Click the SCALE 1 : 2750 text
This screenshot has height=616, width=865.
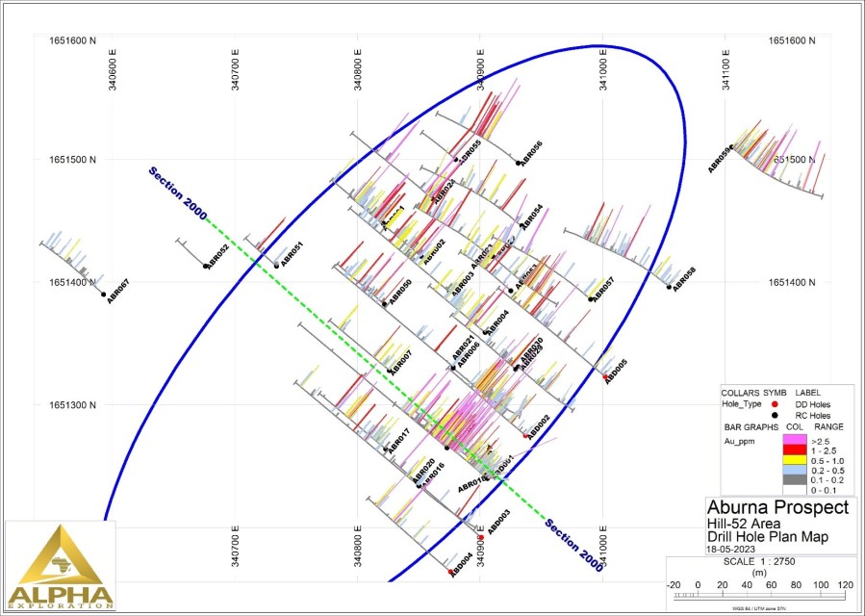coord(758,562)
